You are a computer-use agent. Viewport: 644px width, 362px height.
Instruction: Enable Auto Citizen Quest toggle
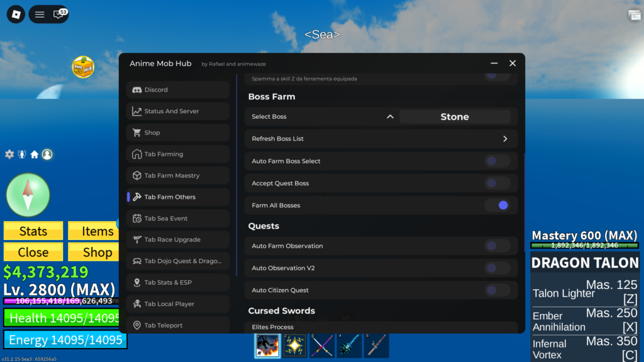click(x=497, y=290)
